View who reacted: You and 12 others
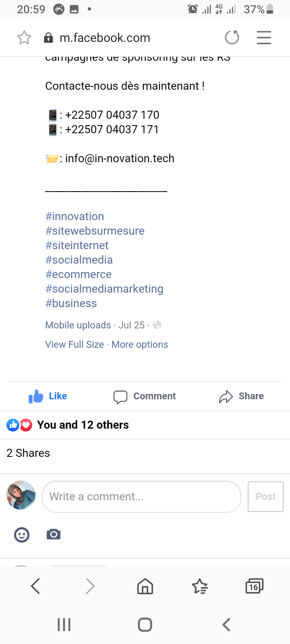This screenshot has height=644, width=290. coord(83,425)
